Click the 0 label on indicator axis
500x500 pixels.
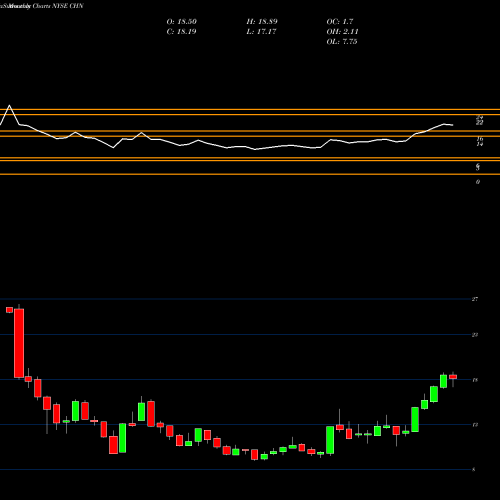(x=478, y=182)
